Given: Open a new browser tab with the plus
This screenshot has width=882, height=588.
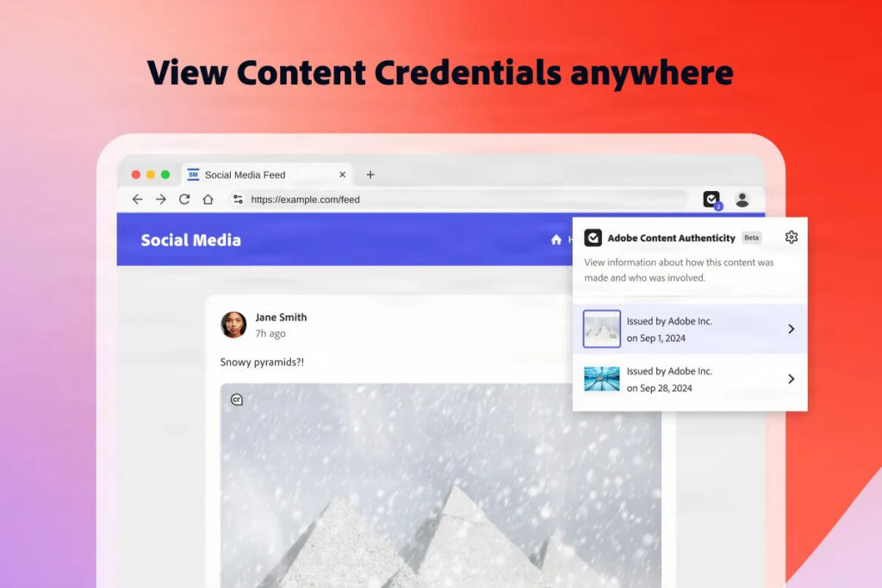Looking at the screenshot, I should pos(370,174).
